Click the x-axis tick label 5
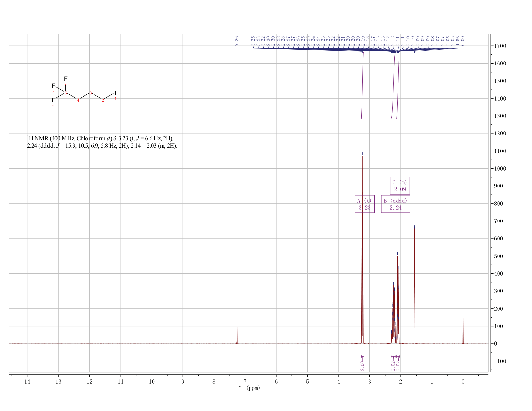The width and height of the screenshot is (532, 411). coord(307,382)
